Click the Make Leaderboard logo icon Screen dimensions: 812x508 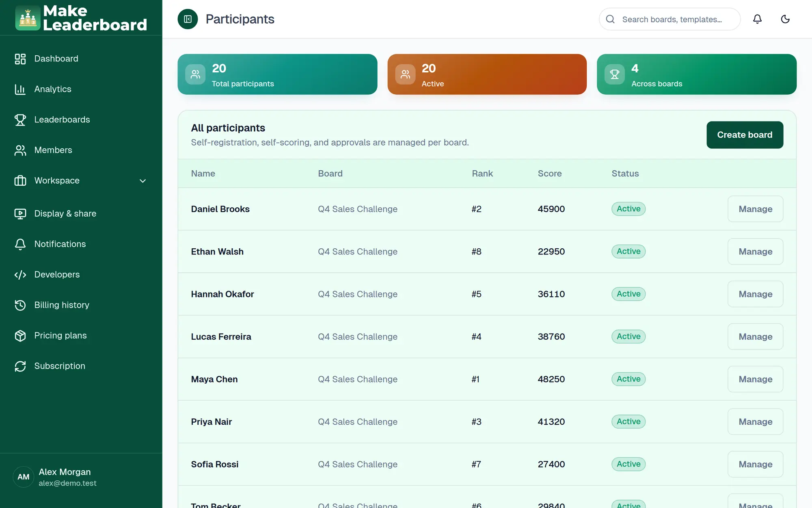pos(28,18)
